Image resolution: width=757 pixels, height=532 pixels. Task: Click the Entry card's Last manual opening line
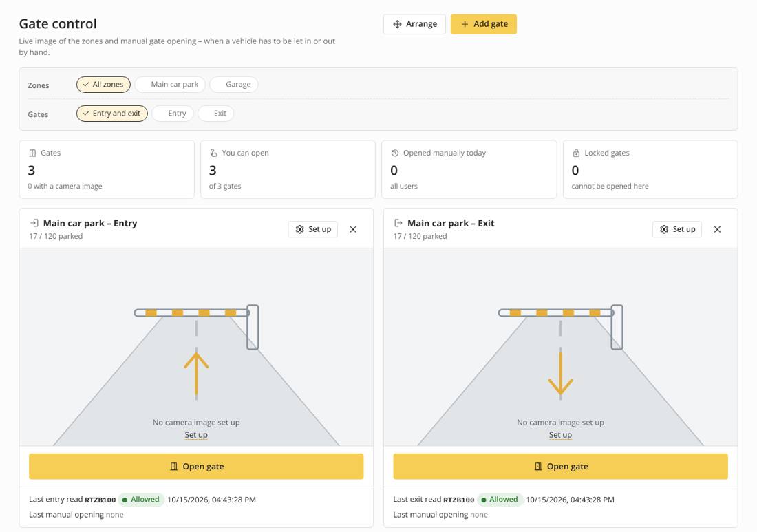pyautogui.click(x=76, y=515)
